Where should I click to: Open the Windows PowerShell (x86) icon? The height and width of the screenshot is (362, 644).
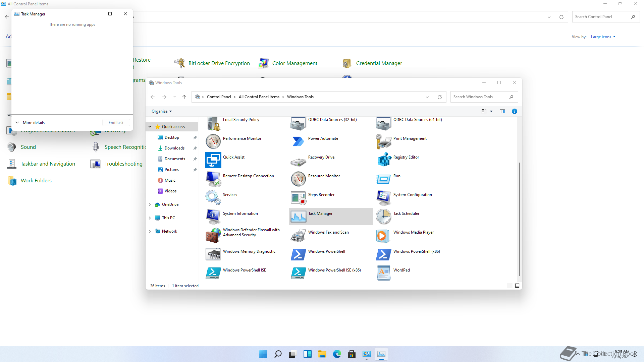[x=384, y=254]
